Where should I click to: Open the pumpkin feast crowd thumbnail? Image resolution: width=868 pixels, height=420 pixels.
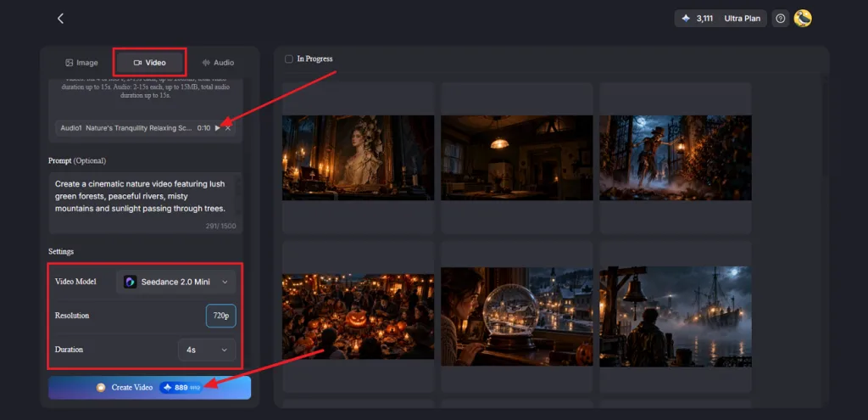359,316
